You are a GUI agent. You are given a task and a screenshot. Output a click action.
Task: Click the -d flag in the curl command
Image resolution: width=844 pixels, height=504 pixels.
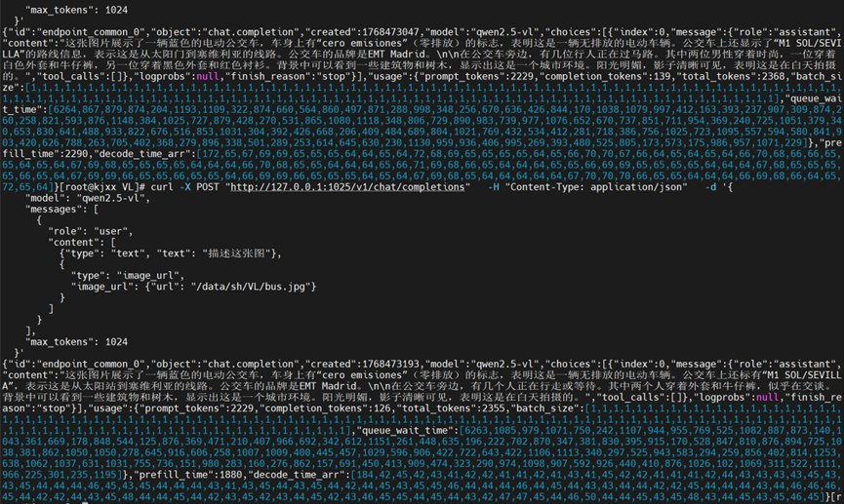pos(710,186)
